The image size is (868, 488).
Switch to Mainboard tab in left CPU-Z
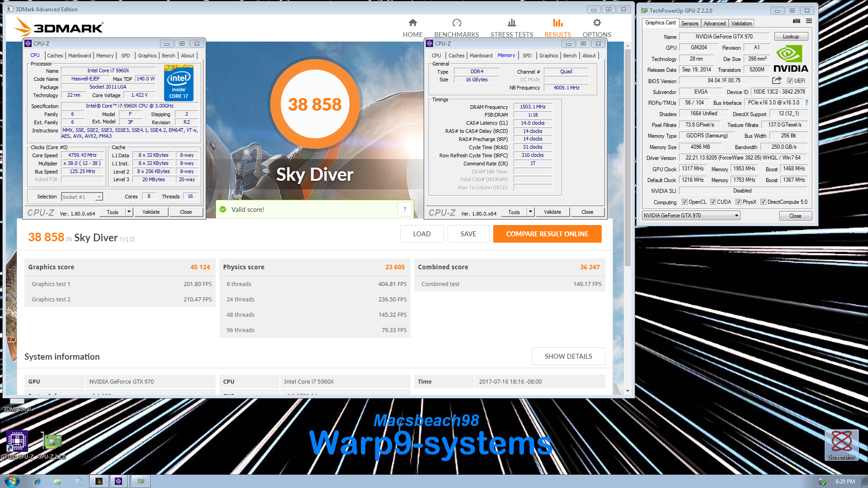click(x=80, y=56)
